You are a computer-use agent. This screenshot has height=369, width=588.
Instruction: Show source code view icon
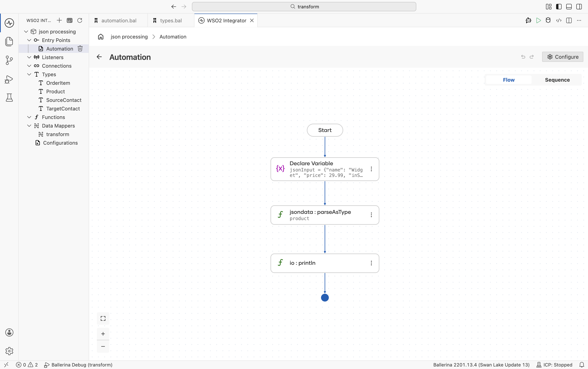[x=559, y=20]
